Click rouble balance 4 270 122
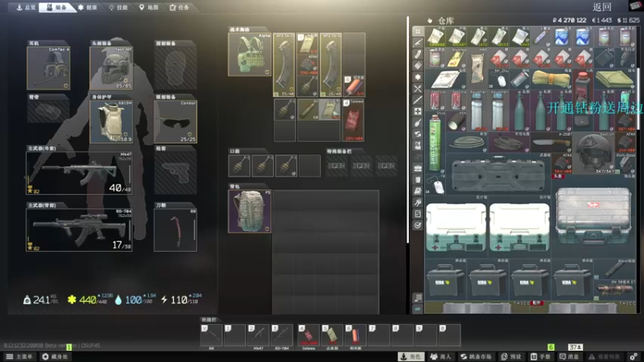Screen dimensions: 644x362 [569, 20]
